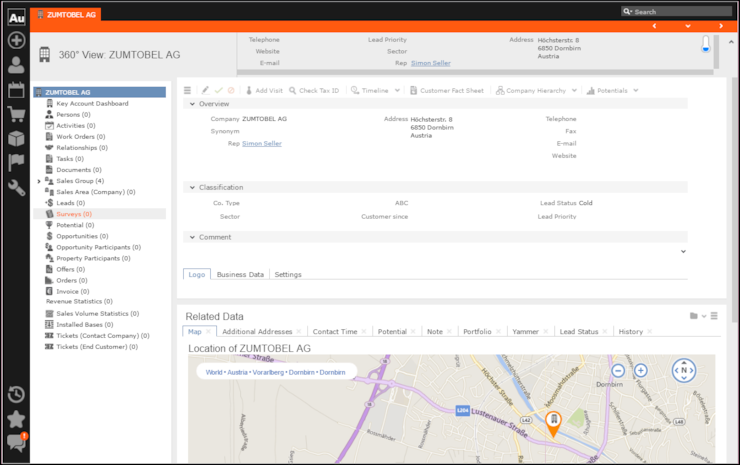Screen dimensions: 740x465
Task: Zoom out the map with minus button
Action: click(x=618, y=371)
